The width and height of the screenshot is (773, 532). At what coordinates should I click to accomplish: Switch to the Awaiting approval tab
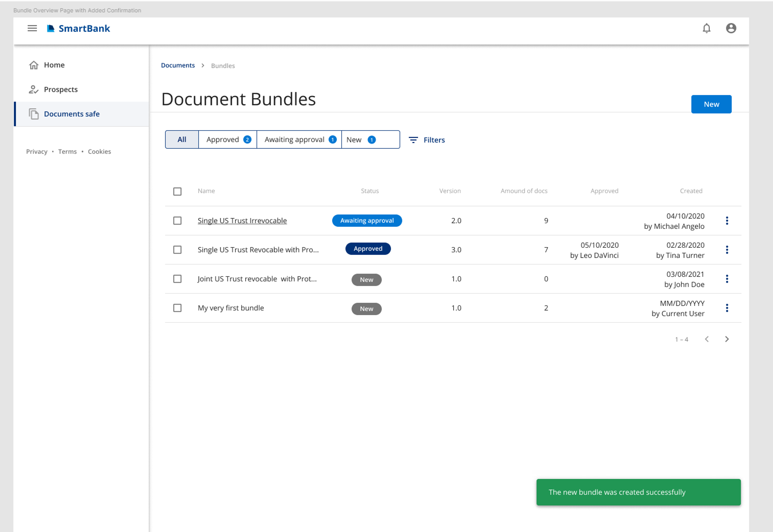[299, 140]
